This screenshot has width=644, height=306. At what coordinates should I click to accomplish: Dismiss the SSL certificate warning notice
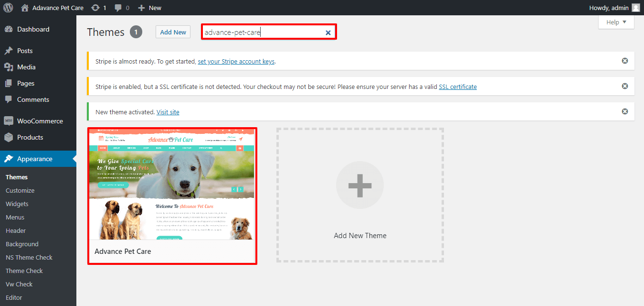coord(624,86)
